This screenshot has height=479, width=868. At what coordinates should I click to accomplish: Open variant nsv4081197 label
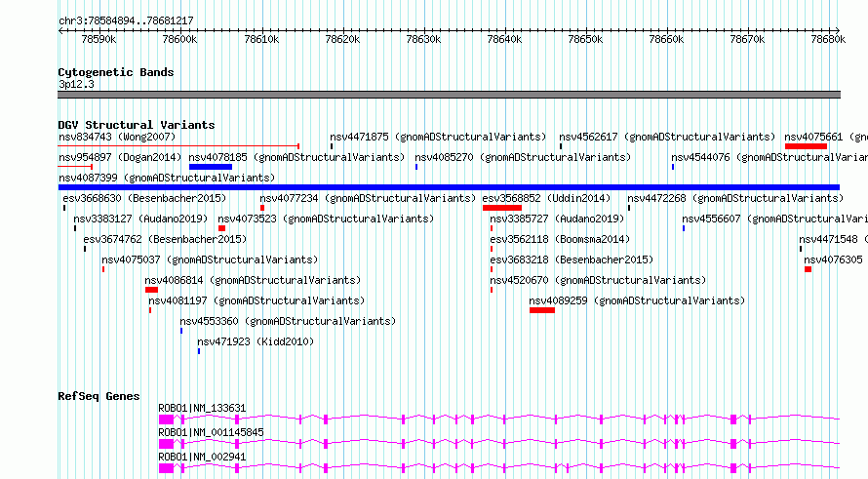point(256,300)
